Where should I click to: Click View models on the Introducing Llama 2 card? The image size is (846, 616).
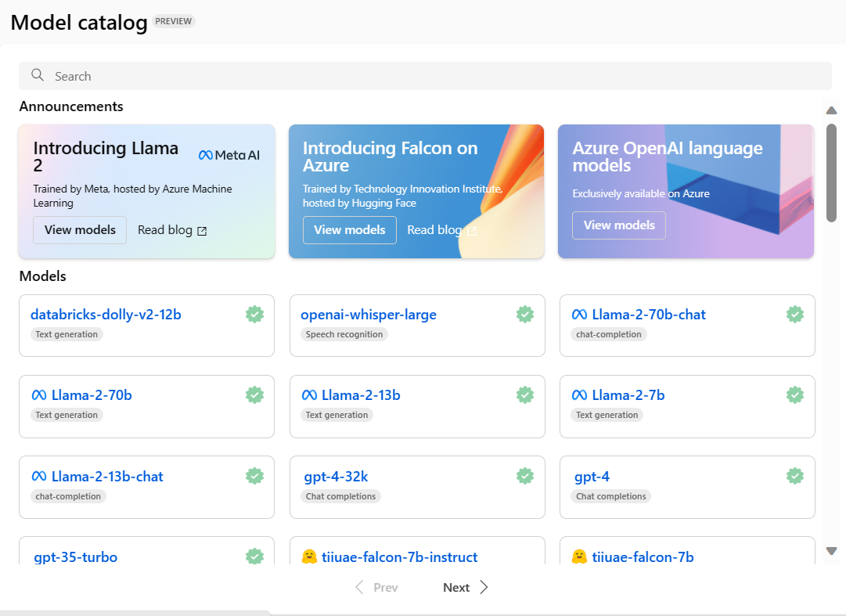79,229
